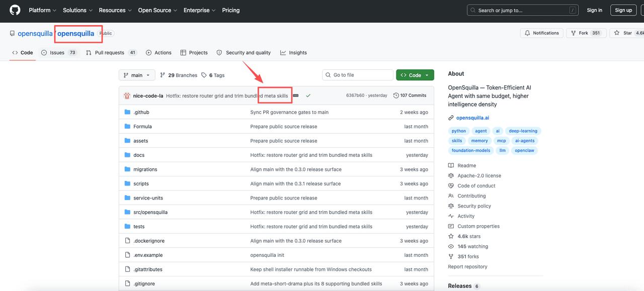
Task: Open the .gitignore file
Action: pos(144,283)
